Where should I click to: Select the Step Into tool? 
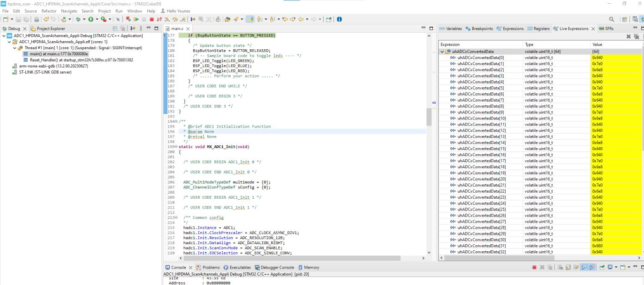[167, 19]
